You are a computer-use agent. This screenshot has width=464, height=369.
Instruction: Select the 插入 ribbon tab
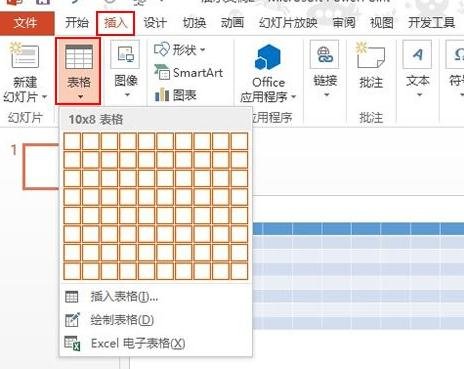click(116, 23)
